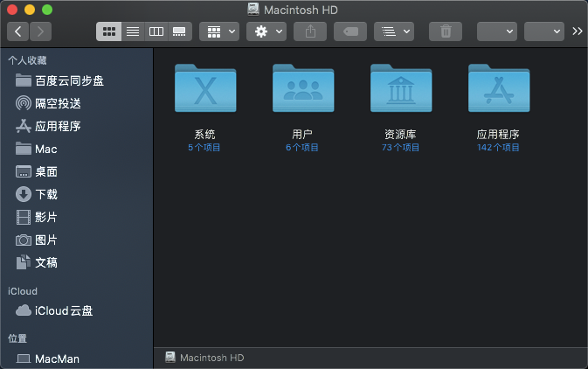The width and height of the screenshot is (588, 369).
Task: Go forward with the right arrow button
Action: click(x=40, y=31)
